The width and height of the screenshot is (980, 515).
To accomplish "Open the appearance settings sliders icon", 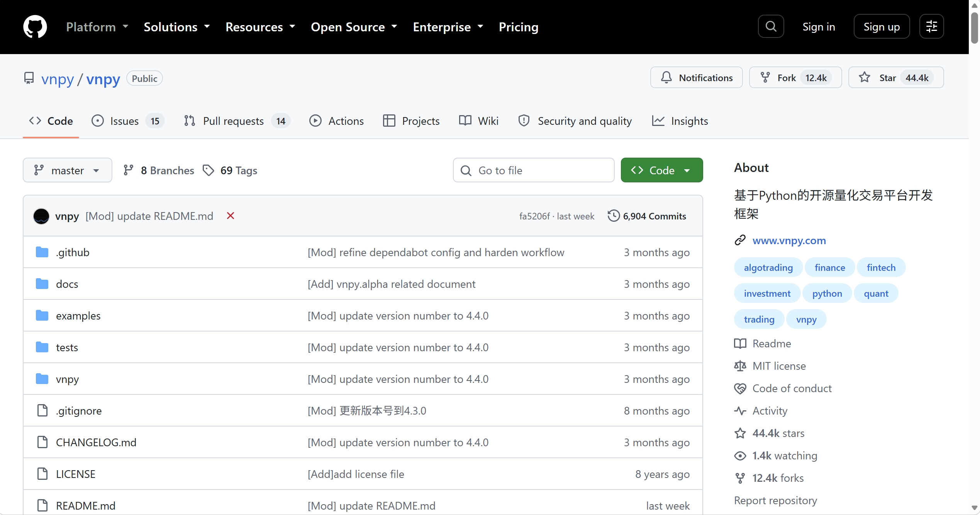I will point(931,26).
